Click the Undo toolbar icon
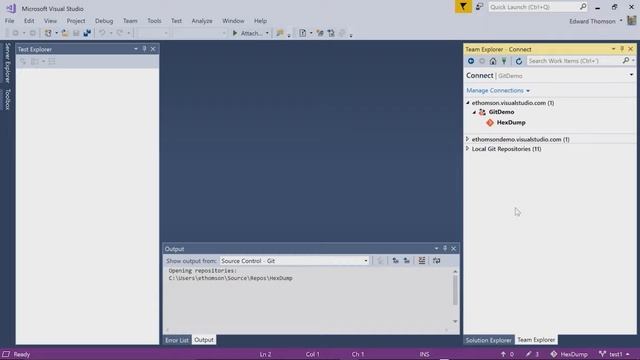640x360 pixels. point(102,33)
